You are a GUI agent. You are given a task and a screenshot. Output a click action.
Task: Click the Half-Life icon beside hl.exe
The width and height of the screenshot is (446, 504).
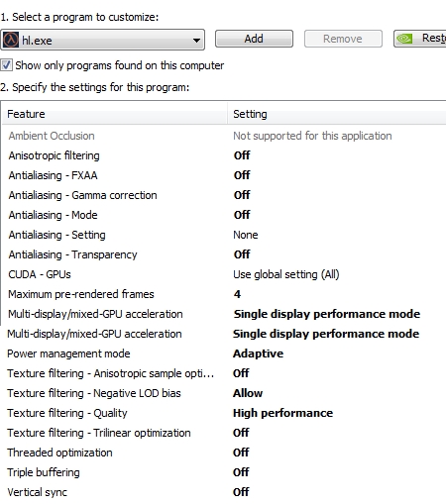tap(11, 40)
